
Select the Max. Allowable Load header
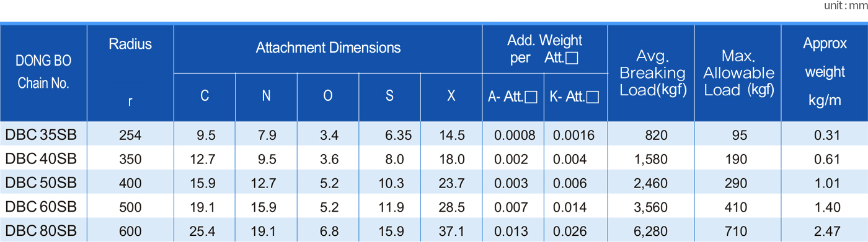[x=738, y=73]
